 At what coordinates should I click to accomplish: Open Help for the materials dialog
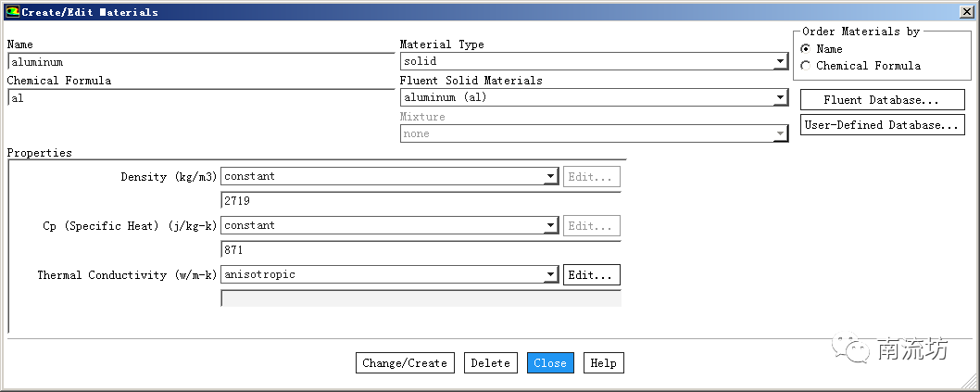coord(603,363)
